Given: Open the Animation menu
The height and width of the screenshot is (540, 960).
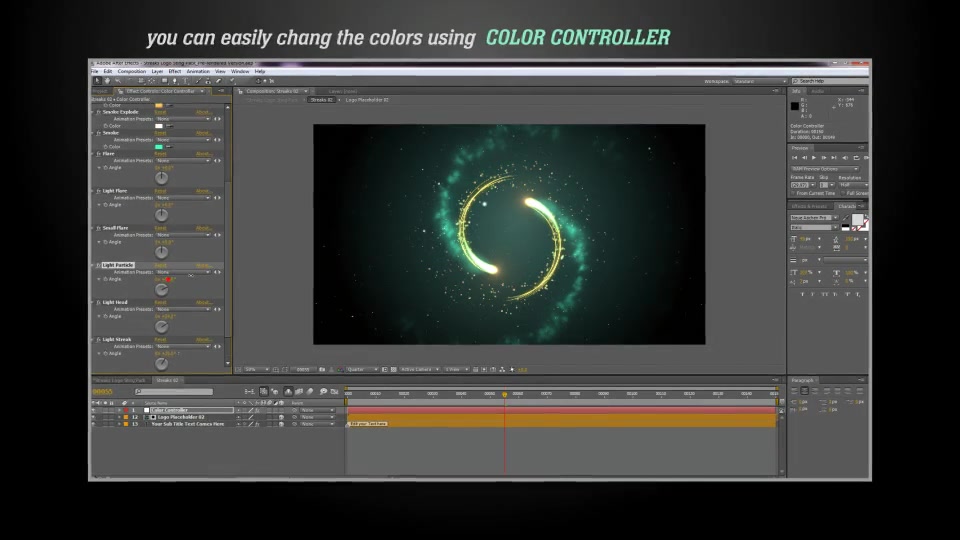Looking at the screenshot, I should [x=198, y=72].
